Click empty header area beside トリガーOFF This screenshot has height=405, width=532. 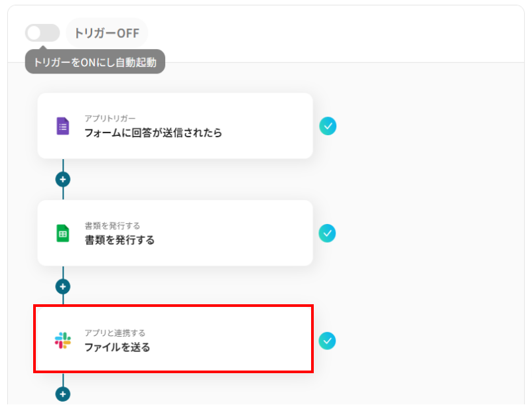coord(332,32)
